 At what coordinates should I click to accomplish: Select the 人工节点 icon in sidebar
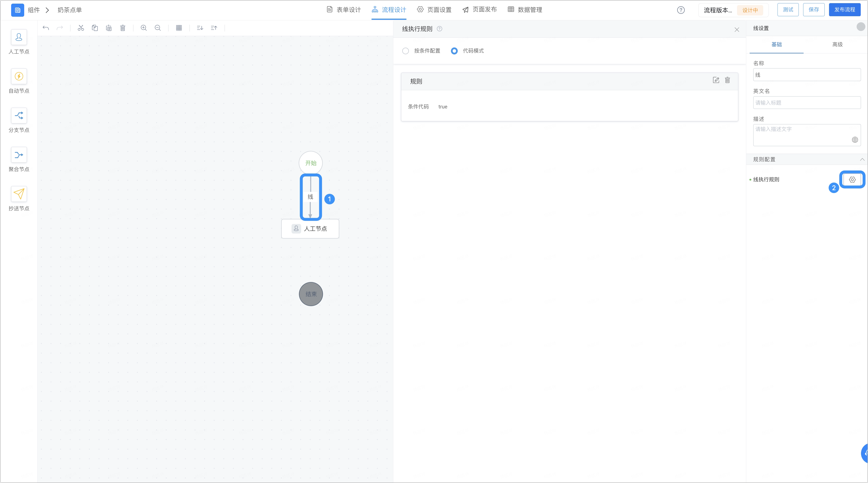19,37
